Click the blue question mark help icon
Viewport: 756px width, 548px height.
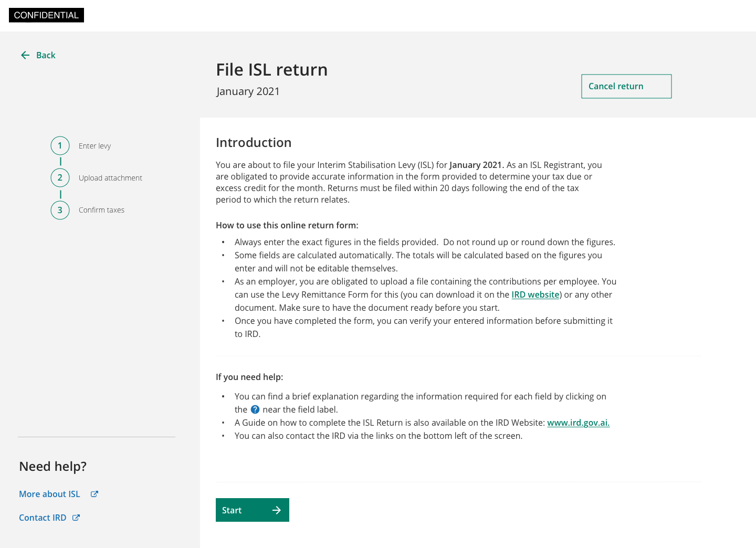click(x=255, y=409)
